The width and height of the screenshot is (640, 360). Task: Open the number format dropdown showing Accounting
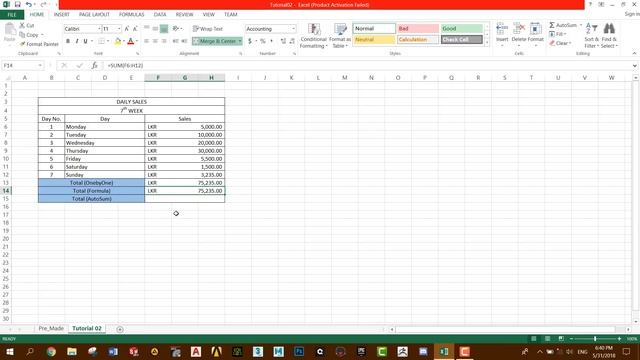pos(293,29)
